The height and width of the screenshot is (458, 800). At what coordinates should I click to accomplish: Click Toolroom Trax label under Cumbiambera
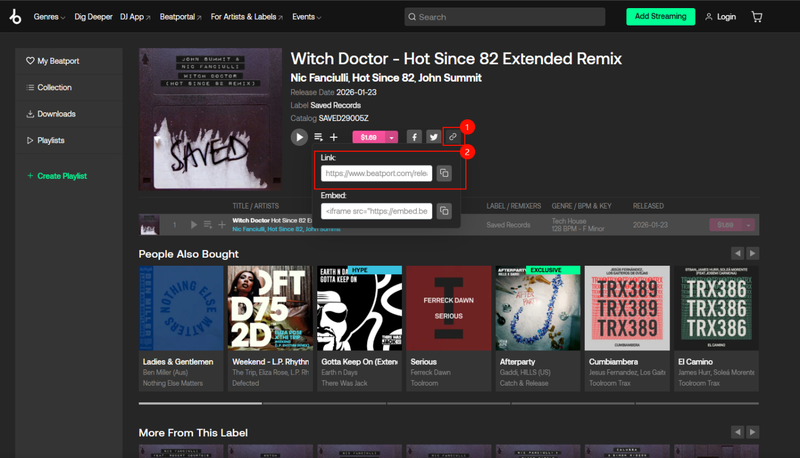click(x=610, y=384)
